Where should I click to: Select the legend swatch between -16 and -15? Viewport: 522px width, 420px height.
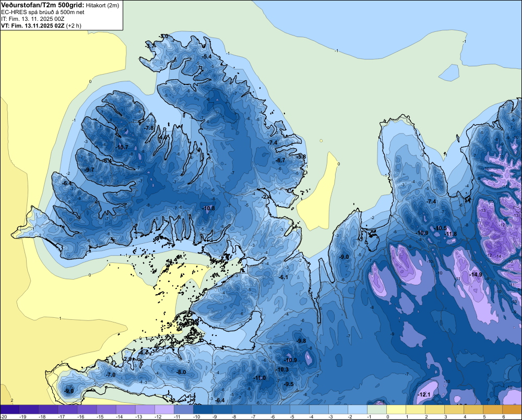(x=87, y=410)
